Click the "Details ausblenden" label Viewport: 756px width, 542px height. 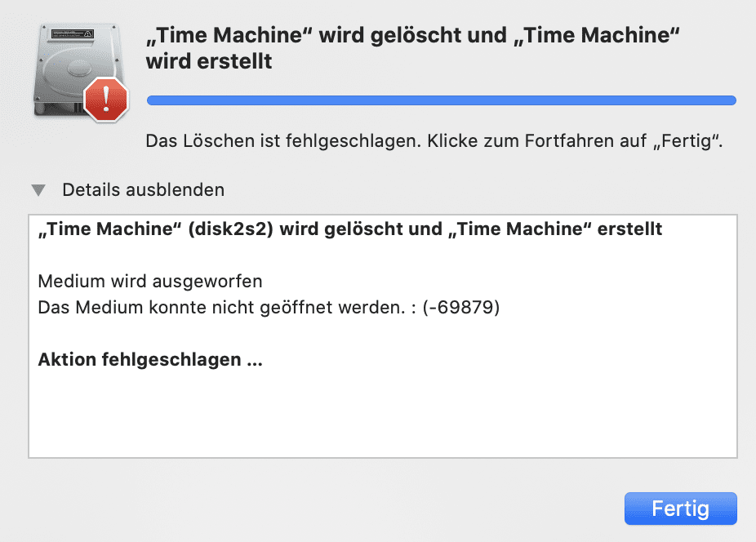[x=143, y=190]
